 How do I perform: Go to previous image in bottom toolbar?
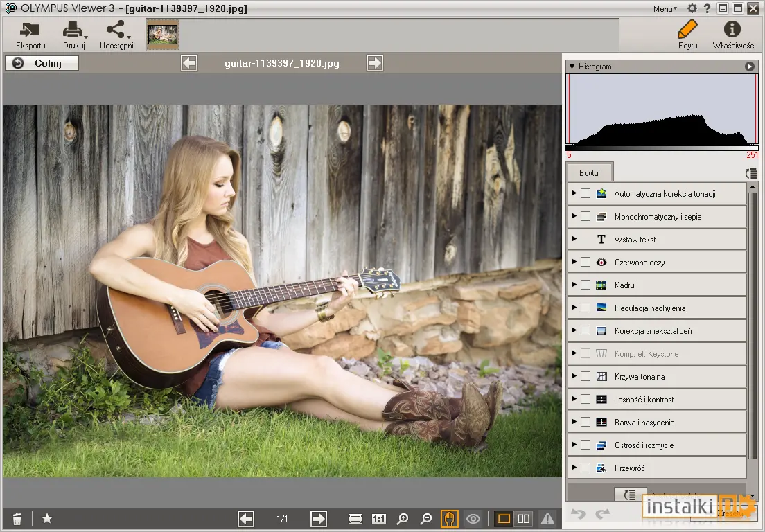[x=246, y=519]
